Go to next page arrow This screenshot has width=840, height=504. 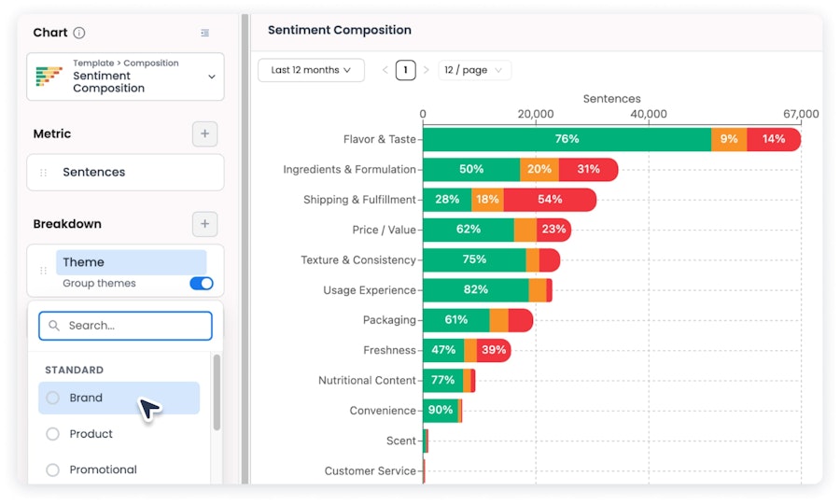pyautogui.click(x=426, y=70)
